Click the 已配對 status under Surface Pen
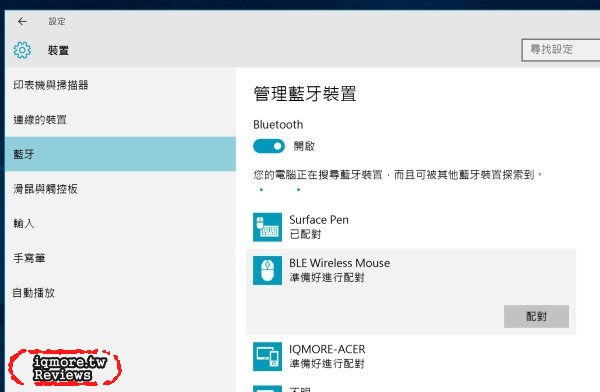Image resolution: width=600 pixels, height=392 pixels. coord(305,234)
